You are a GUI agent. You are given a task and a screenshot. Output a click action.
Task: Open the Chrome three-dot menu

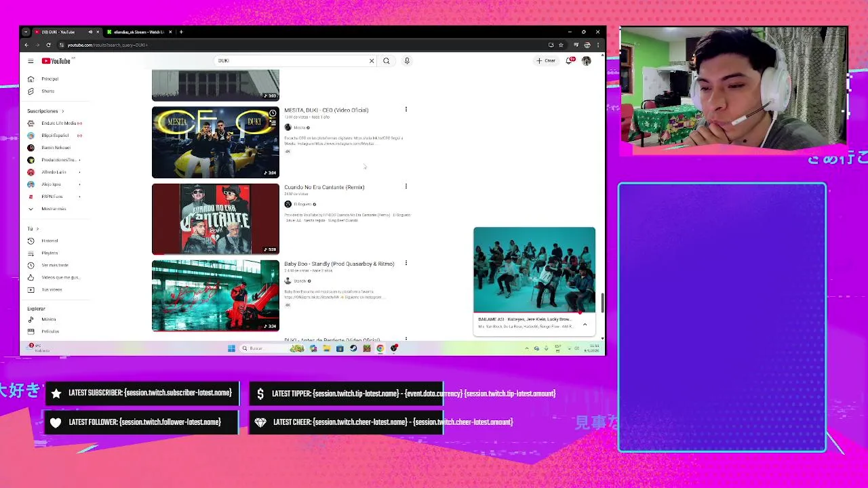(598, 45)
